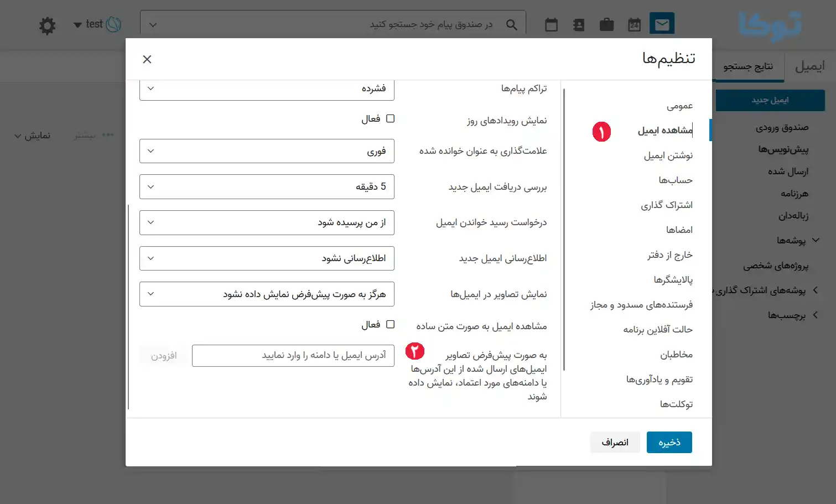Open صندوق ورودی folder
Image resolution: width=836 pixels, height=504 pixels.
click(x=782, y=128)
